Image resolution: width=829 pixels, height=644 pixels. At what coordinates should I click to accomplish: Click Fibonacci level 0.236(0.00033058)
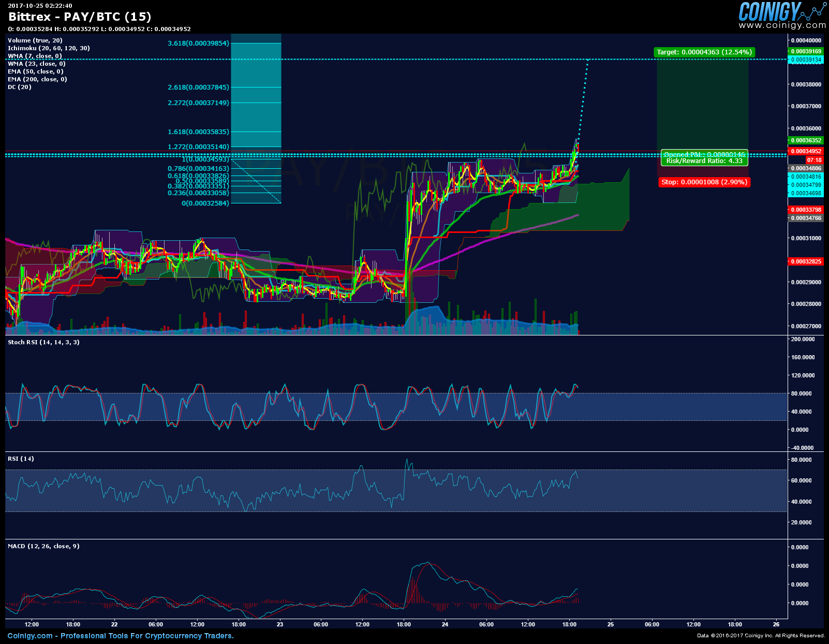[198, 193]
